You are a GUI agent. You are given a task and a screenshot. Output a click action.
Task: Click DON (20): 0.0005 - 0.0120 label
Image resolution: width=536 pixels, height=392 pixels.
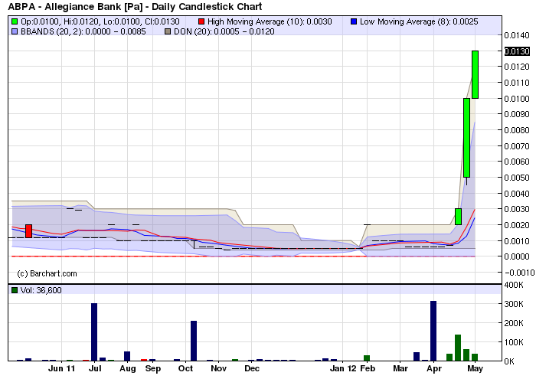[x=224, y=31]
